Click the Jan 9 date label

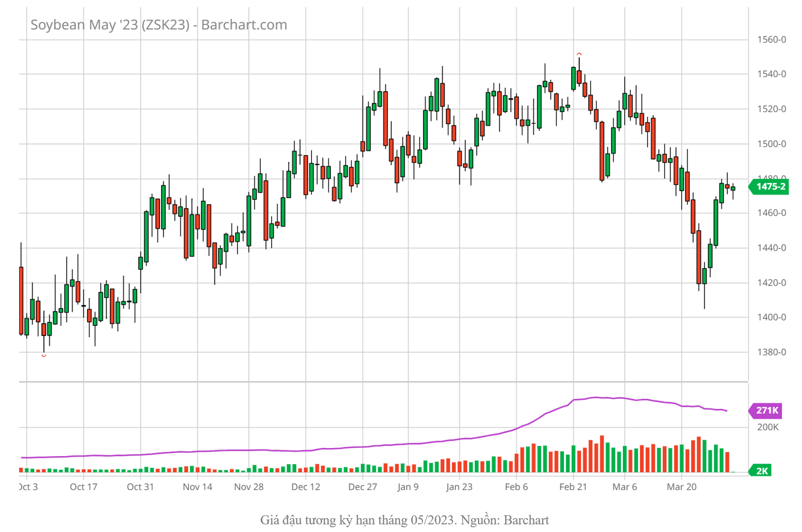[x=408, y=487]
